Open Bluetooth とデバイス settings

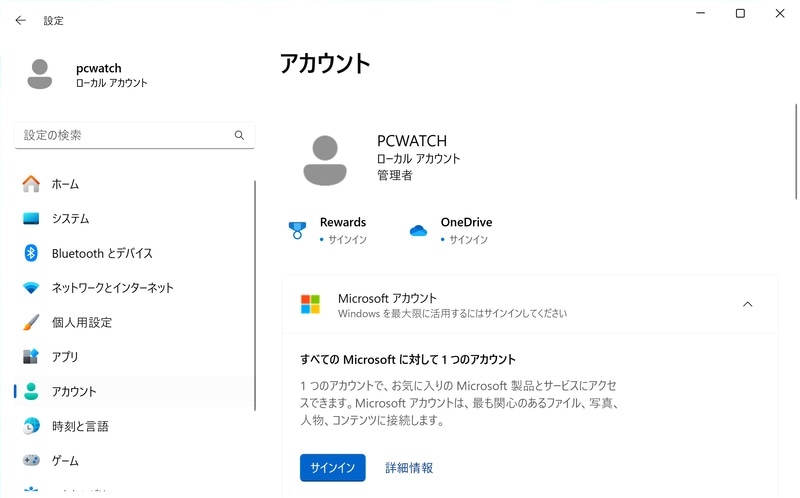pyautogui.click(x=135, y=253)
